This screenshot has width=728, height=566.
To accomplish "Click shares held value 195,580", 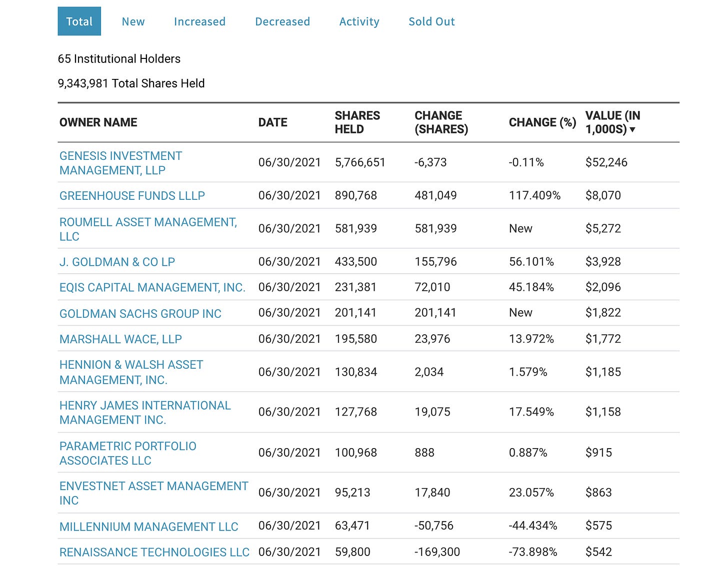I will coord(356,339).
